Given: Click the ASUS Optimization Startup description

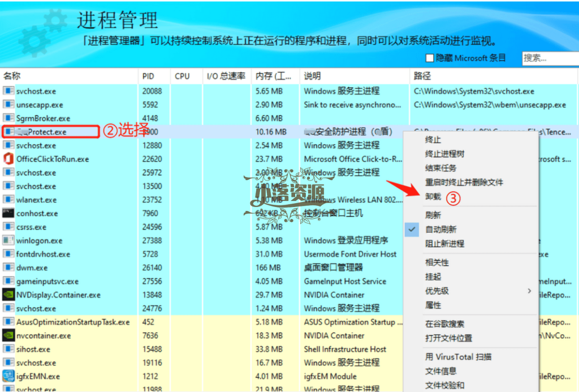Looking at the screenshot, I should (x=353, y=322).
